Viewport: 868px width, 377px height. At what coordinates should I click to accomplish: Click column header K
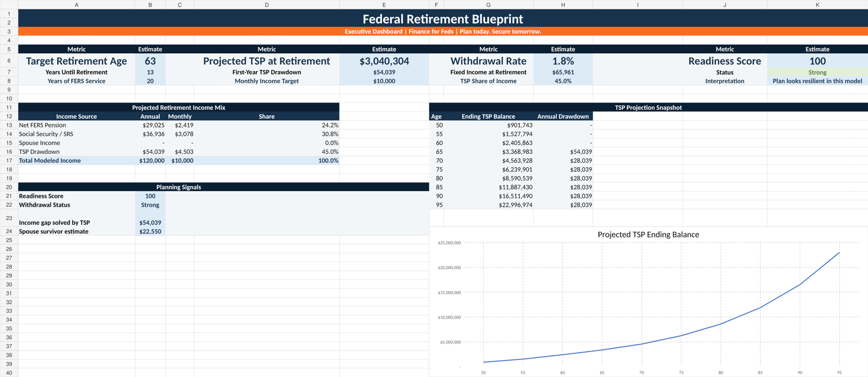[817, 5]
